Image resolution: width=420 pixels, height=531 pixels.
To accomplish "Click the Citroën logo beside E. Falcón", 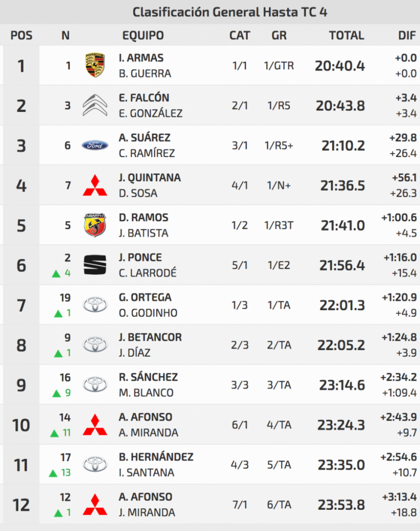I will [95, 105].
